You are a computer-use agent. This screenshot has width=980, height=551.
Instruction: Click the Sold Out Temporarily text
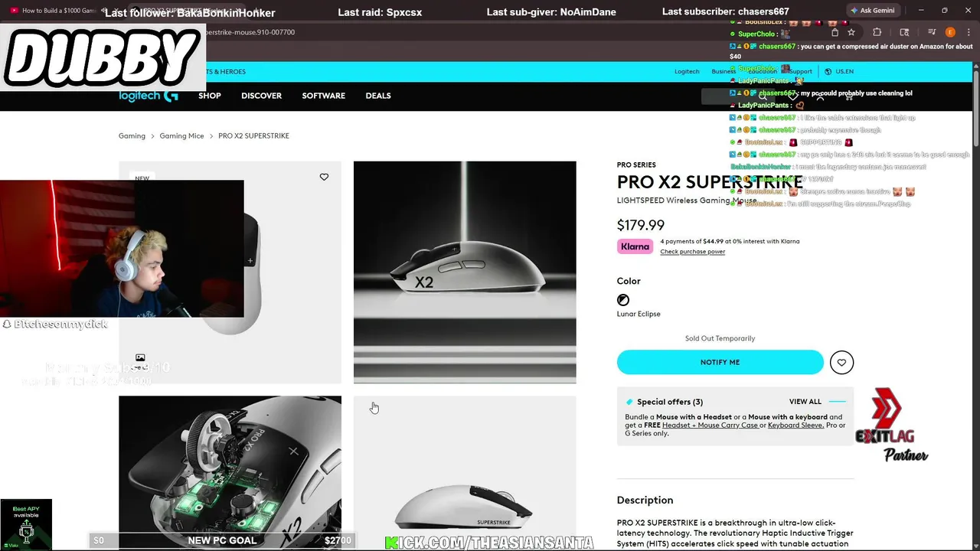click(720, 338)
